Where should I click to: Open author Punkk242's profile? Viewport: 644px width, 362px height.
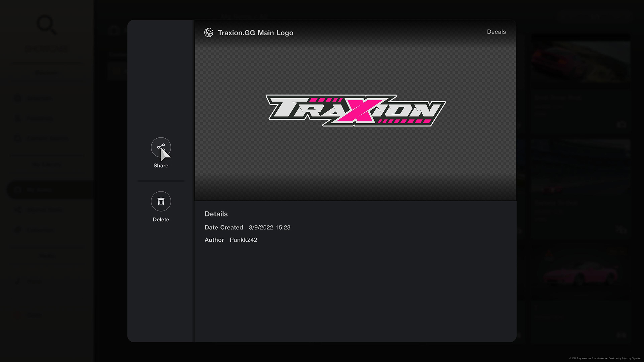pyautogui.click(x=243, y=240)
